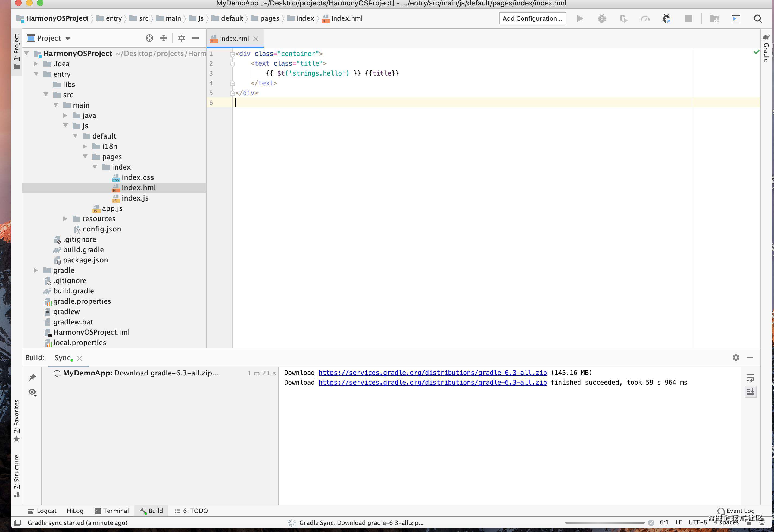Click the locate-current-file crosshair icon
The height and width of the screenshot is (532, 774).
[x=149, y=38]
